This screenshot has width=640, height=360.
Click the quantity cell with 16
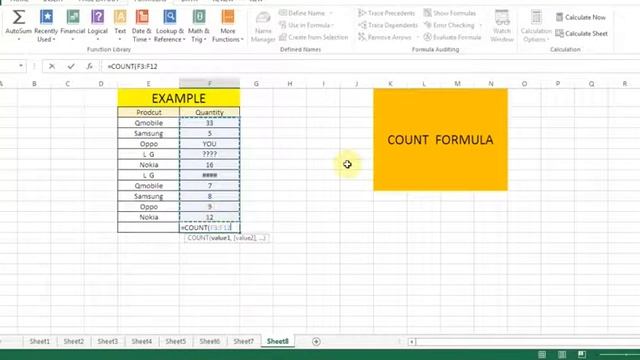(x=209, y=165)
